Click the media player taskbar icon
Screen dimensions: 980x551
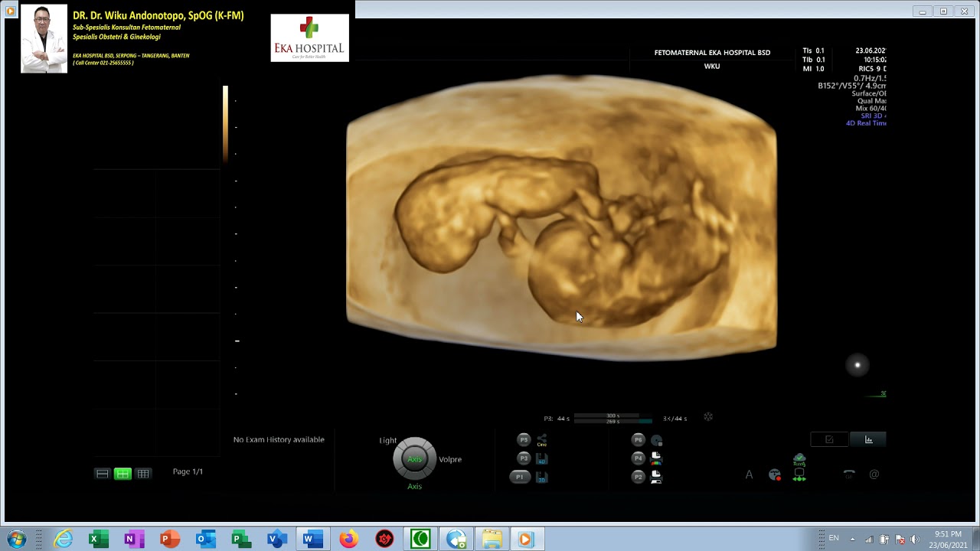[x=527, y=540]
